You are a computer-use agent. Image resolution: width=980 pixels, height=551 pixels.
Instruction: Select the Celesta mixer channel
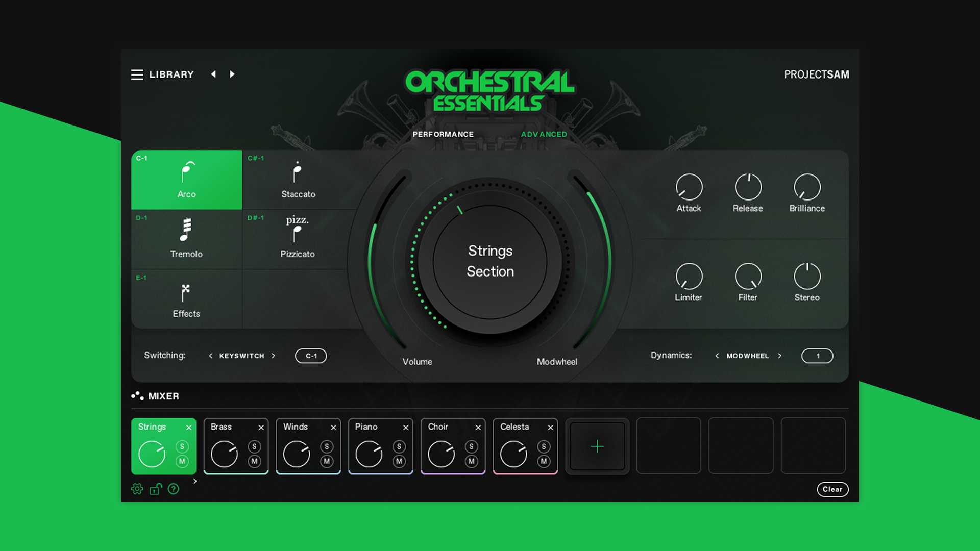(x=514, y=427)
